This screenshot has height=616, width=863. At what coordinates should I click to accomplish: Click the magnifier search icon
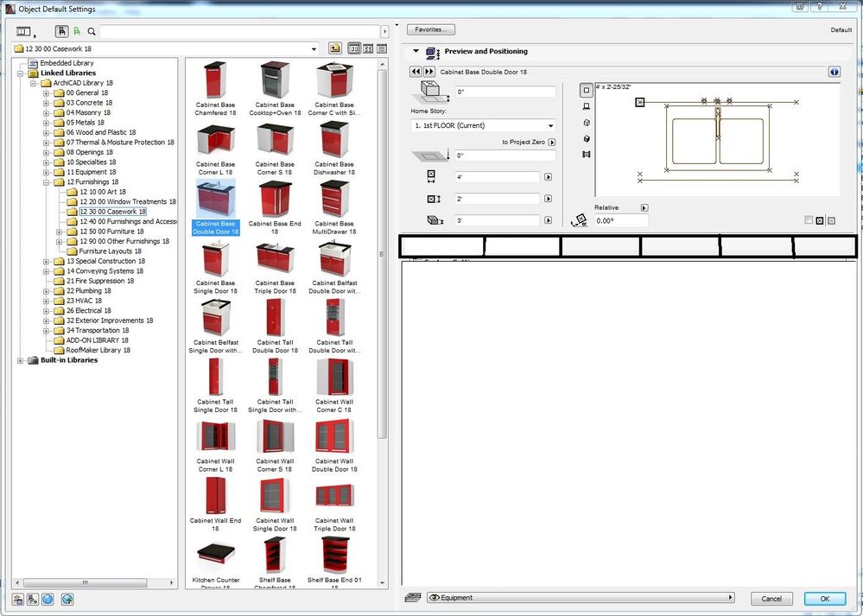(92, 31)
